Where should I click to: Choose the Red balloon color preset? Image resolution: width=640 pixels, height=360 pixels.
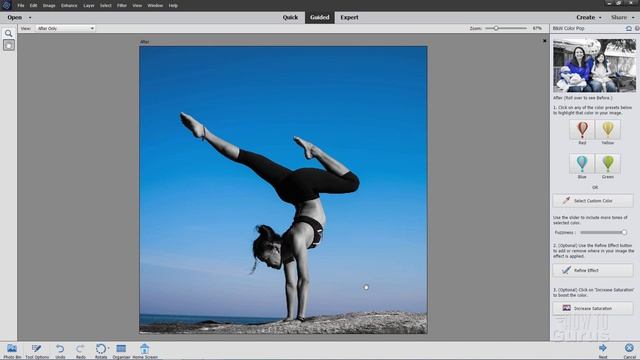pos(582,130)
